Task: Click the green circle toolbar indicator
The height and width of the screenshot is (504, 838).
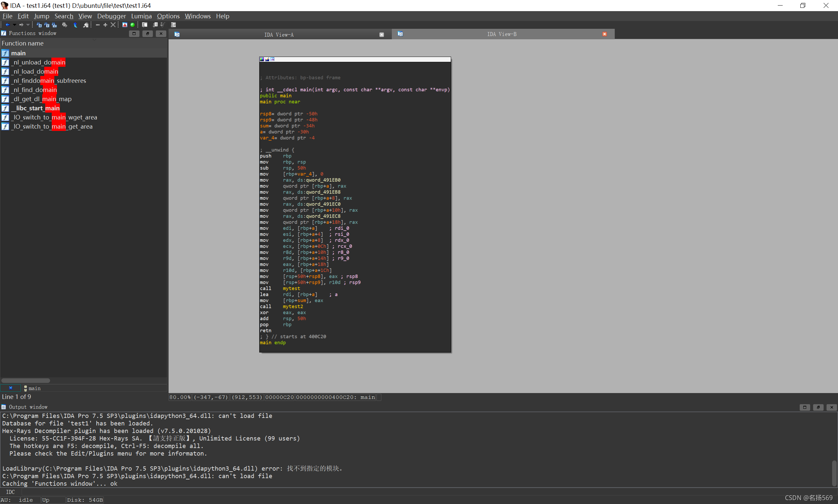Action: pyautogui.click(x=133, y=25)
